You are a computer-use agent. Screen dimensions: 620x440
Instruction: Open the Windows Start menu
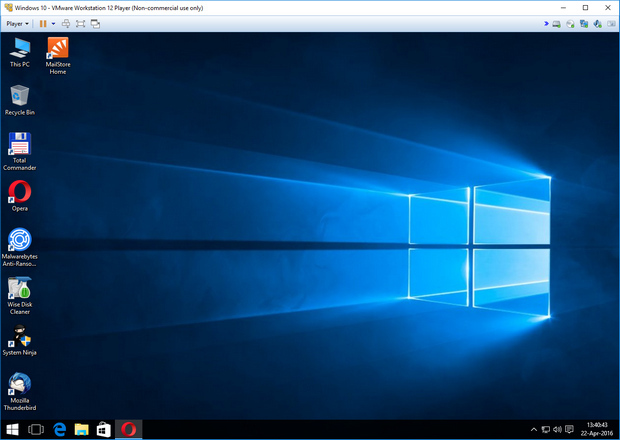(x=13, y=429)
